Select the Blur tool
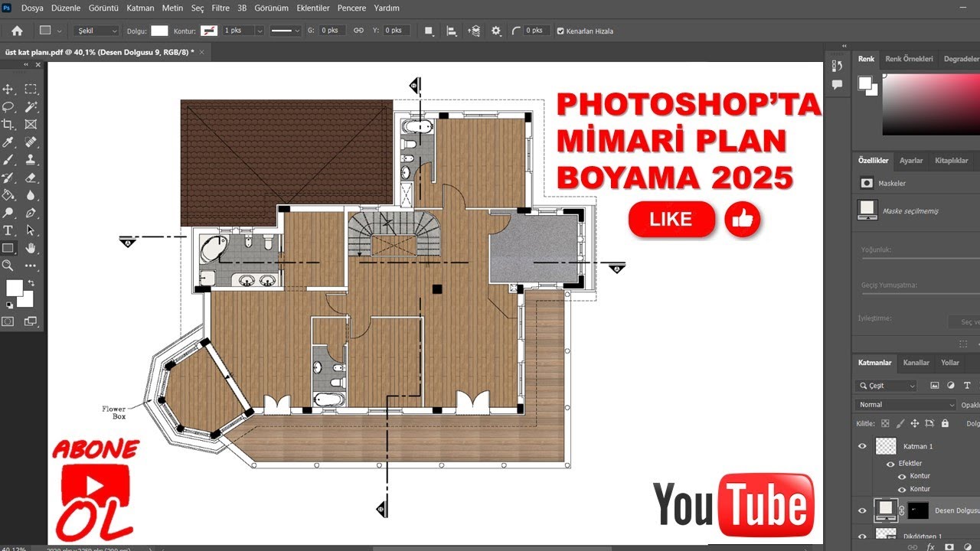This screenshot has width=980, height=551. click(x=31, y=195)
